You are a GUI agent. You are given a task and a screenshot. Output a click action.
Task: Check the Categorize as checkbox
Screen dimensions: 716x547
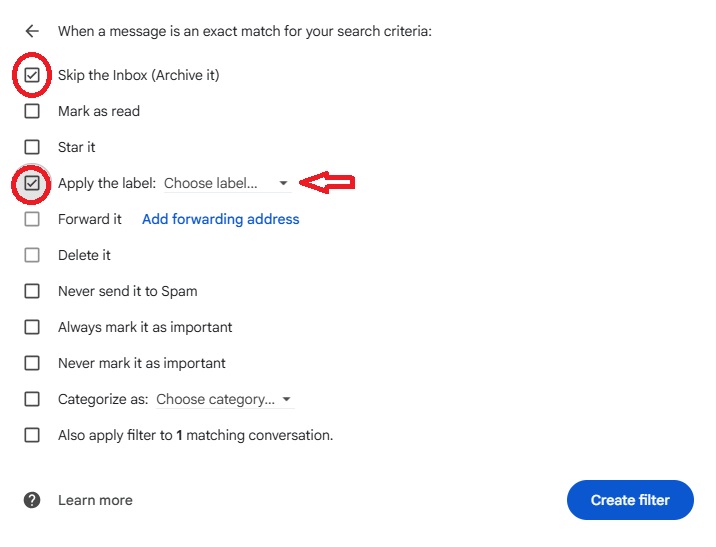(32, 399)
